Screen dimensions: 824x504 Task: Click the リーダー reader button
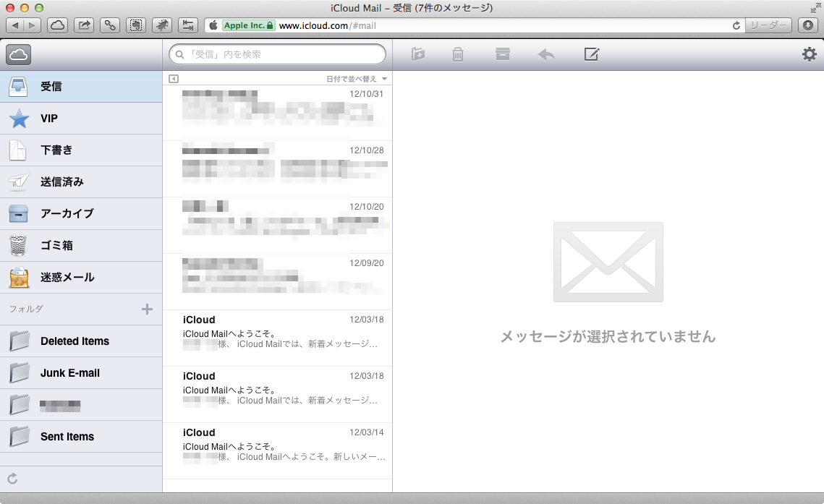[x=768, y=25]
